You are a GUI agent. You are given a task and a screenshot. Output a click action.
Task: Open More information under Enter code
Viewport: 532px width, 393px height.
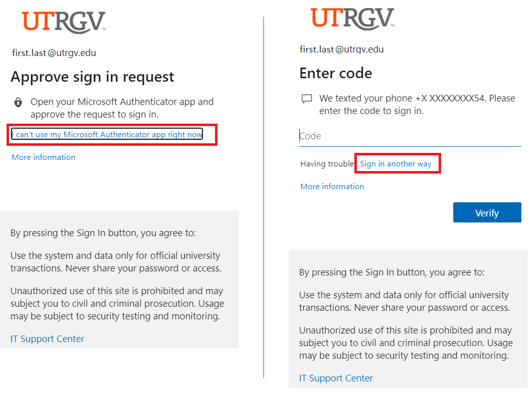[332, 187]
